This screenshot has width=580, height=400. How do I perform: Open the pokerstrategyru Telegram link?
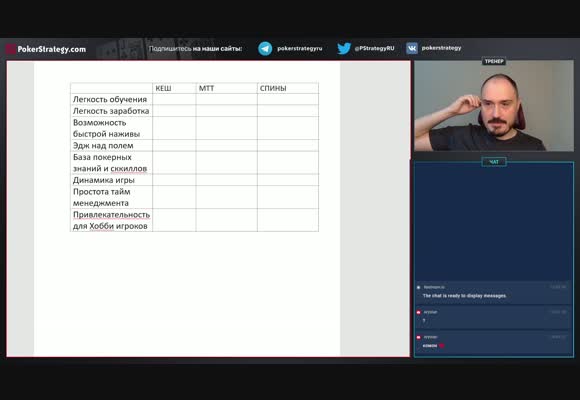300,48
